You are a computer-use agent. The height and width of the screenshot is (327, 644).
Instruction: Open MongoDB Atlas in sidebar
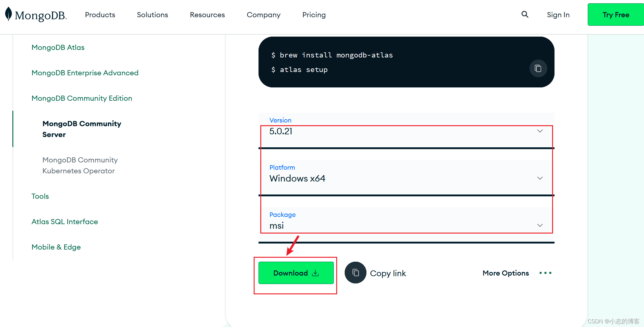pyautogui.click(x=58, y=47)
